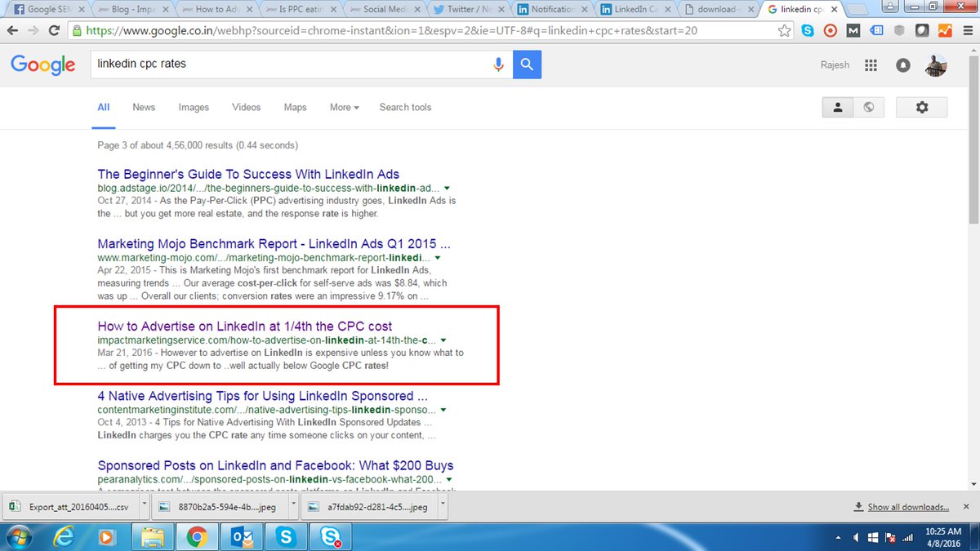Open the Chrome hamburger menu
The image size is (980, 551).
[x=966, y=30]
